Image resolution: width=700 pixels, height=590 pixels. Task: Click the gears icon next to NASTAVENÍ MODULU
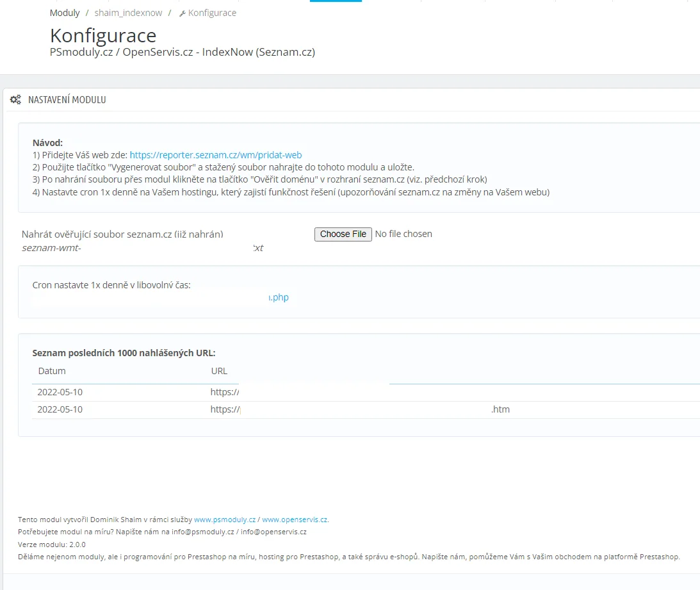(16, 100)
